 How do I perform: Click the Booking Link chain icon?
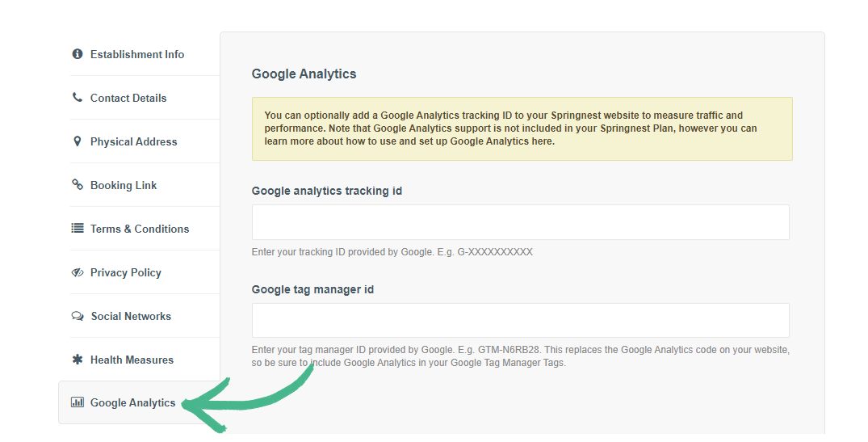coord(78,185)
